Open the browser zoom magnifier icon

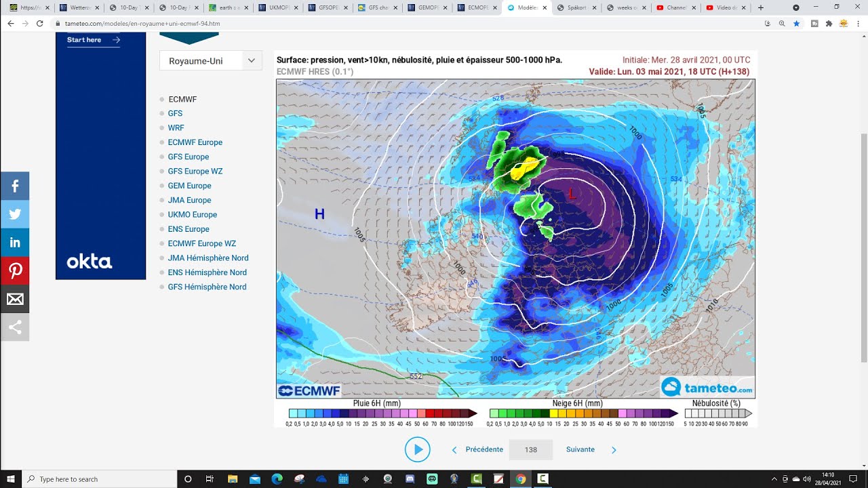tap(782, 23)
